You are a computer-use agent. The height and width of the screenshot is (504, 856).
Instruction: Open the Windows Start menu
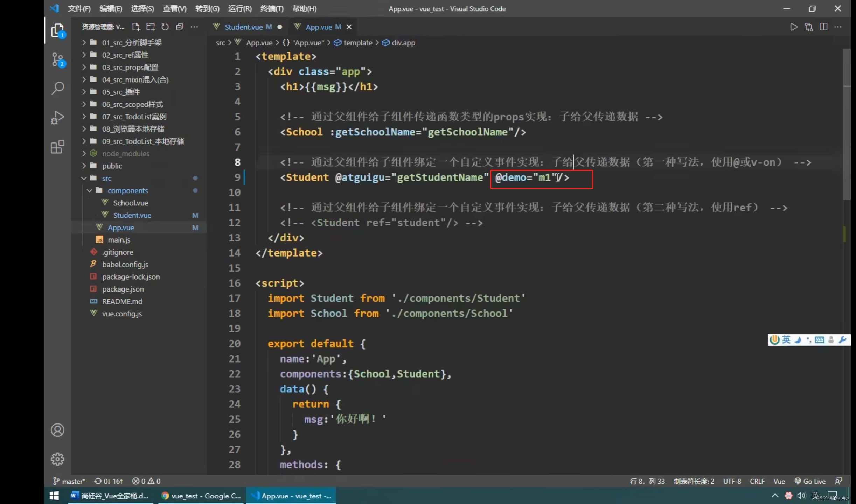[x=54, y=496]
